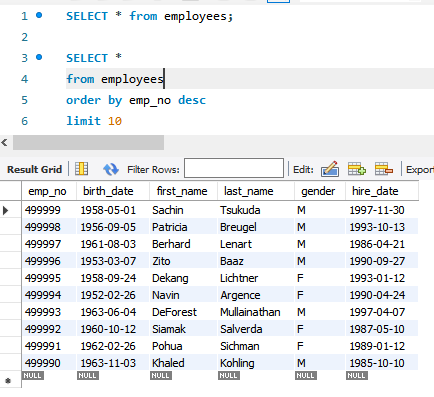The width and height of the screenshot is (434, 397).
Task: Select birth date cell 1961-08-03
Action: click(113, 244)
